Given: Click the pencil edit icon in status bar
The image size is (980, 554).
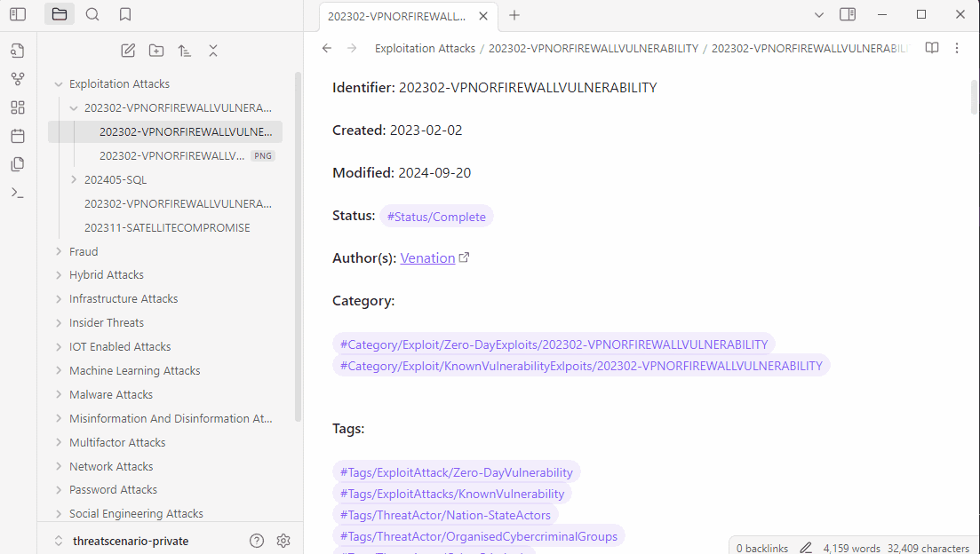Looking at the screenshot, I should 806,548.
